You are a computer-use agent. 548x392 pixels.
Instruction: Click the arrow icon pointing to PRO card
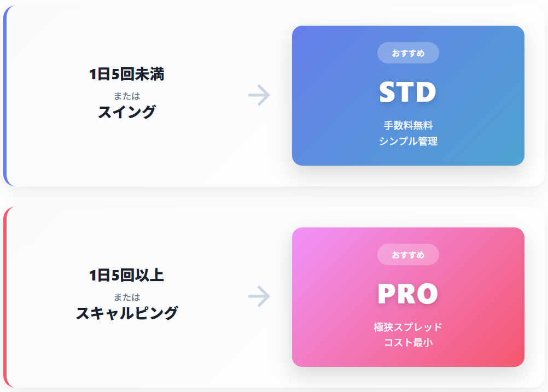coord(259,297)
